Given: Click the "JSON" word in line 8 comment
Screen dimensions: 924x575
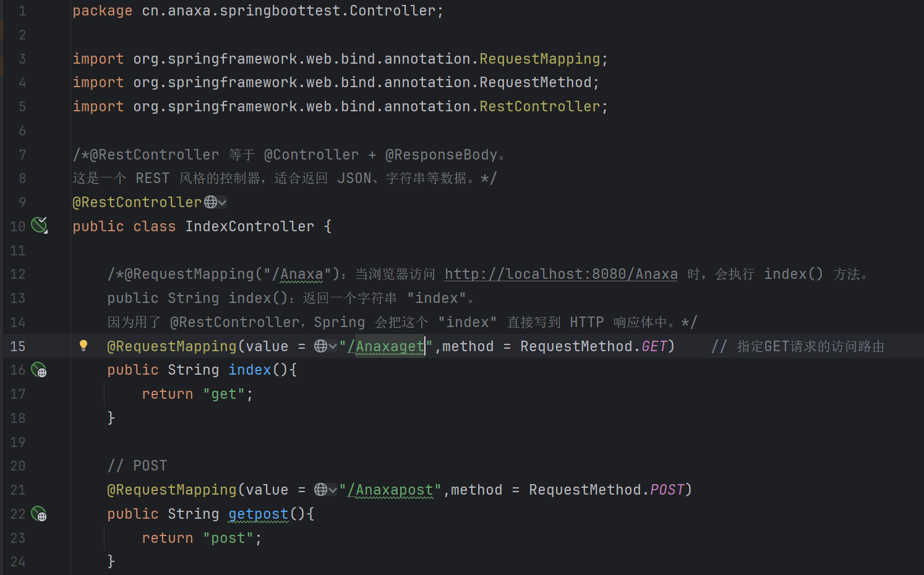Looking at the screenshot, I should pos(354,178).
